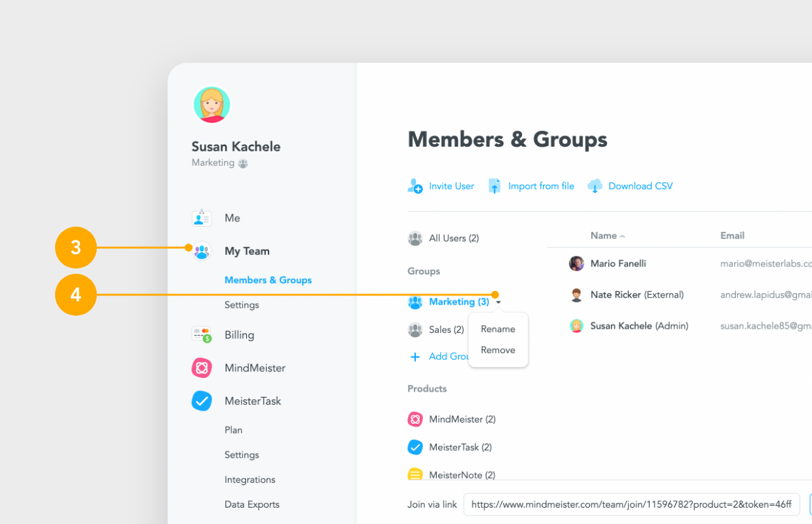Open the Billing section
This screenshot has width=812, height=524.
tap(239, 335)
